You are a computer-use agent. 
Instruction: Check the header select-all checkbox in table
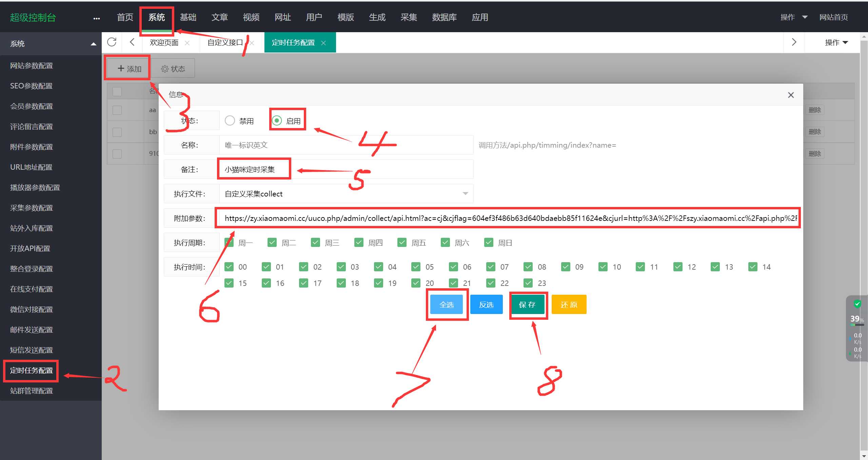coord(117,91)
